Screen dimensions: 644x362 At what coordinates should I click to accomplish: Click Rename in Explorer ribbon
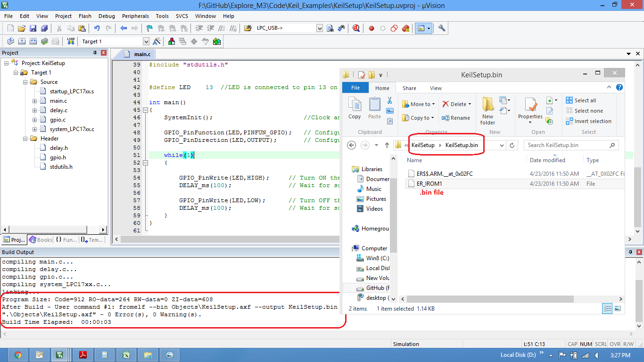(455, 118)
